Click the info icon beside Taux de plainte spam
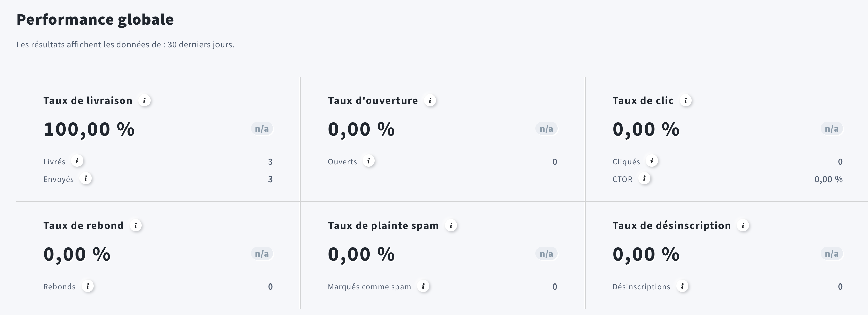This screenshot has height=315, width=868. coord(451,225)
